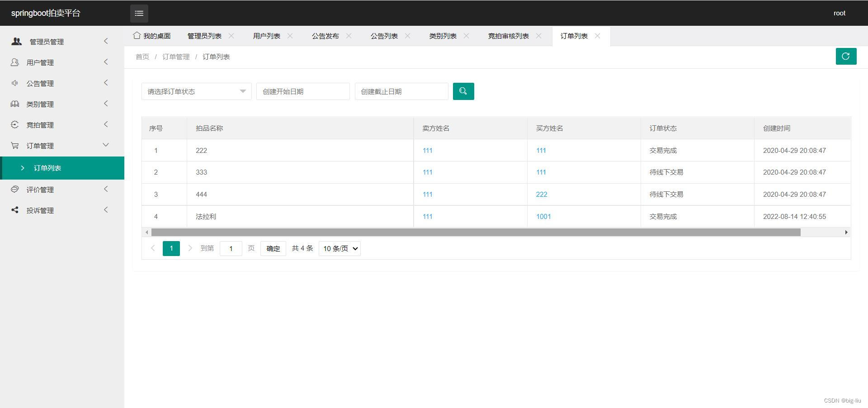Click the 订单管理 shopping cart icon

[x=15, y=145]
